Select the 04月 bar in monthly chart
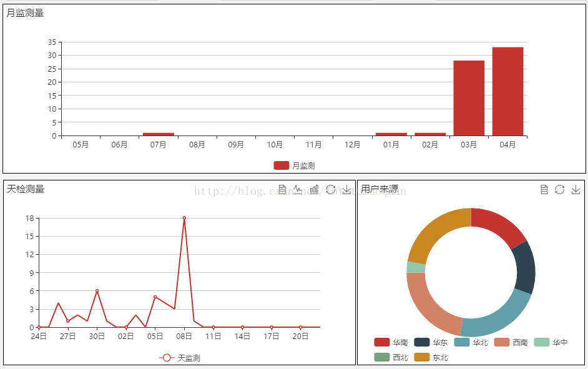588x369 pixels. (x=507, y=92)
